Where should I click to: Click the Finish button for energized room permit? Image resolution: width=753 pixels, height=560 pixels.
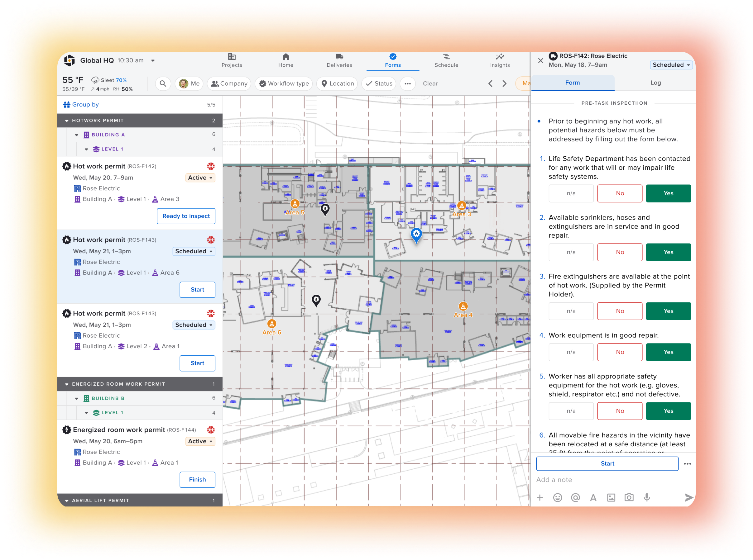click(x=197, y=480)
